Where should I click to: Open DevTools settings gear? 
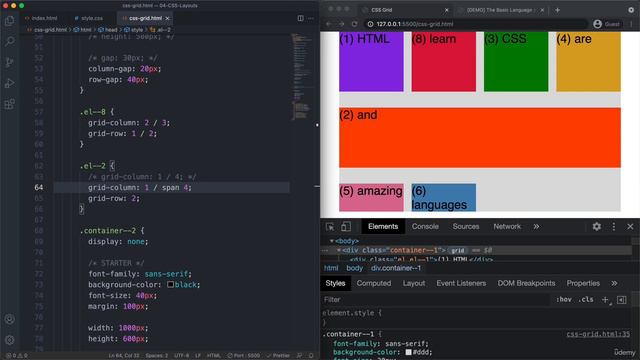(596, 227)
